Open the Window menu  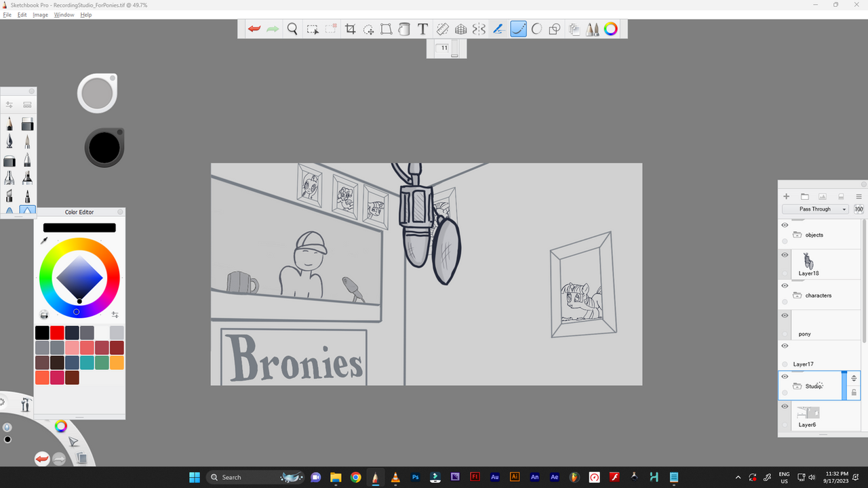click(64, 14)
